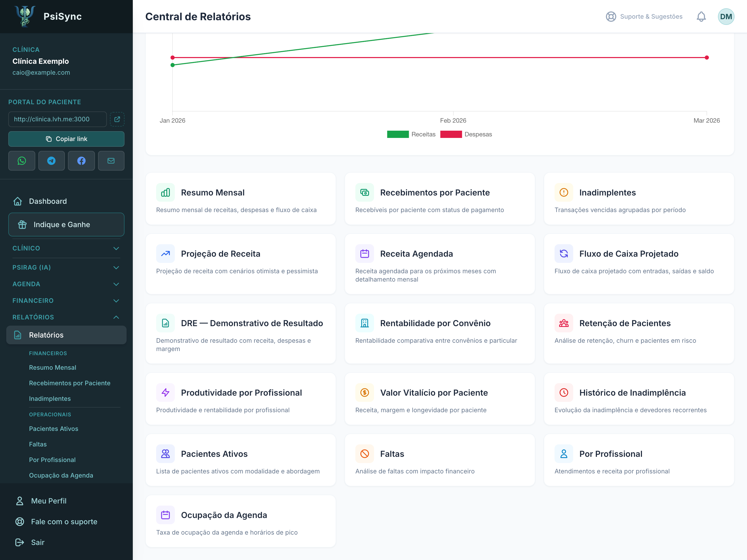Click the green Receitas point at Jan 2026
The image size is (747, 560).
click(172, 65)
